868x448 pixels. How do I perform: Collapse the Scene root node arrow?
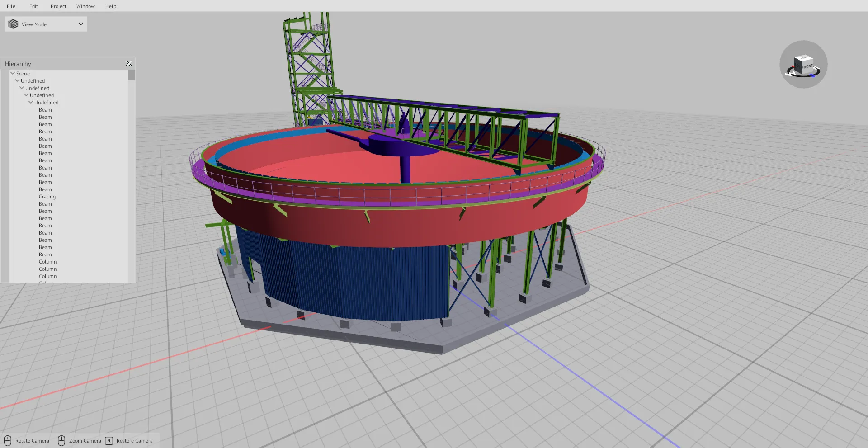(13, 73)
